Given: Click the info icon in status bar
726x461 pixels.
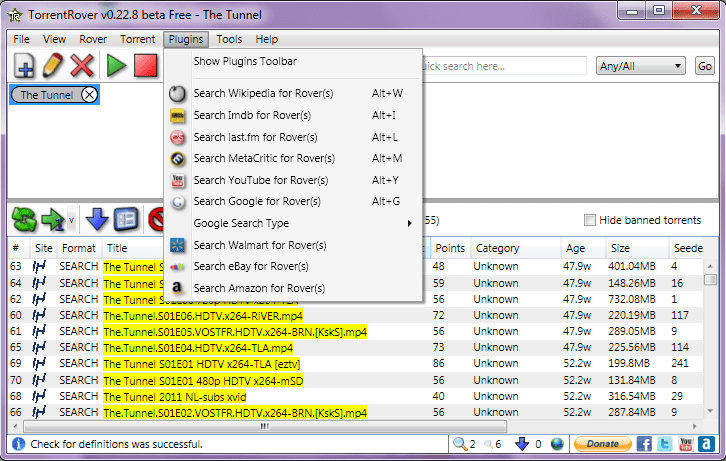Looking at the screenshot, I should tap(19, 444).
